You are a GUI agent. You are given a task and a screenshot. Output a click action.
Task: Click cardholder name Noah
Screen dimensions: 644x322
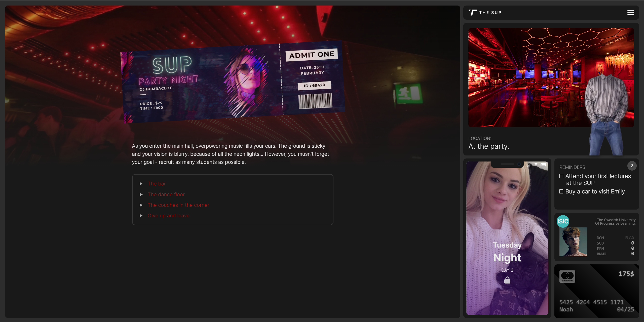pos(566,310)
